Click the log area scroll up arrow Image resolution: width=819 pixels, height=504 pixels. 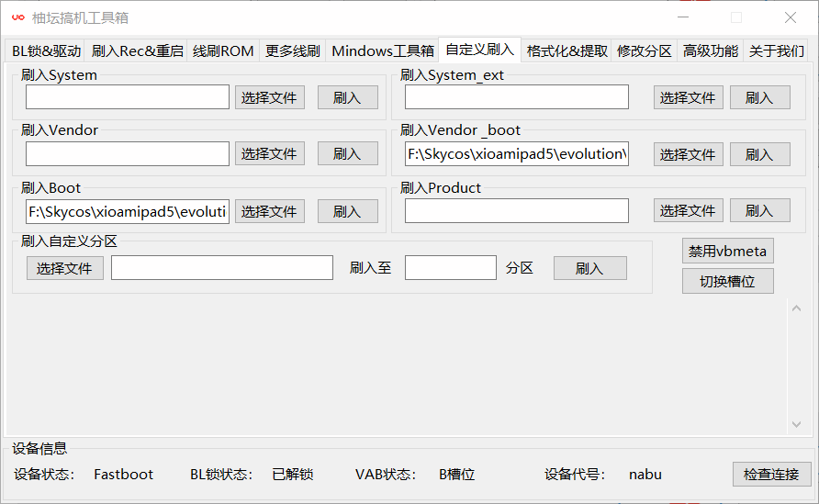coord(797,308)
